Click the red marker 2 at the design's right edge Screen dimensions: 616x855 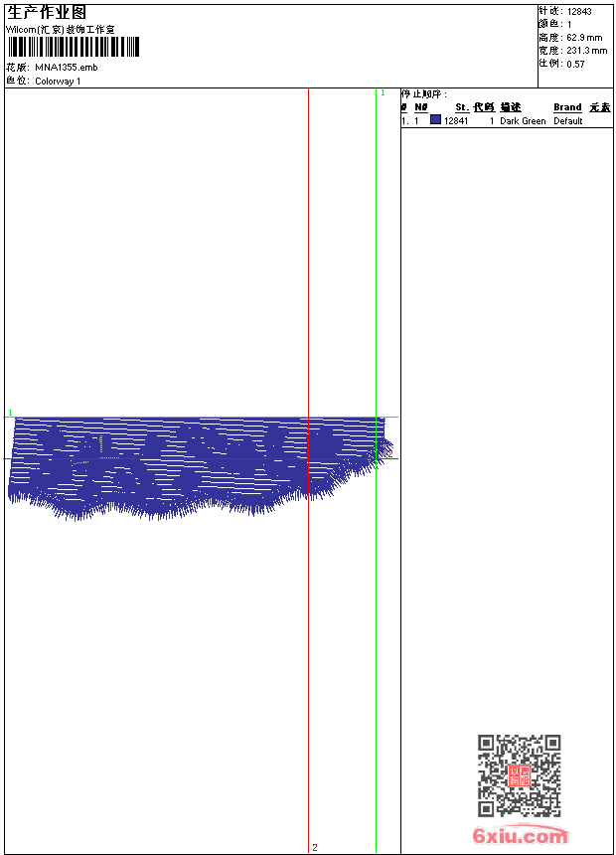point(389,453)
